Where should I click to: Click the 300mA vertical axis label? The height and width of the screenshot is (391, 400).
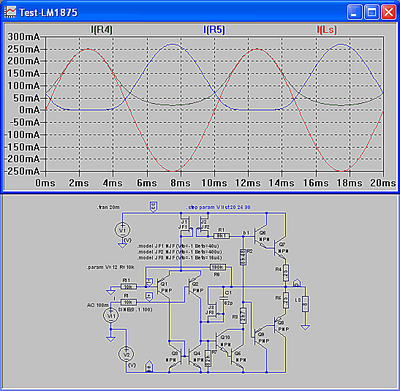[23, 37]
